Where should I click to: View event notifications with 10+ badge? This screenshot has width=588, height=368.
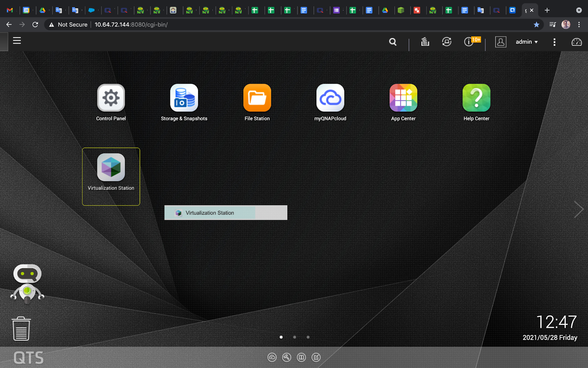(472, 41)
